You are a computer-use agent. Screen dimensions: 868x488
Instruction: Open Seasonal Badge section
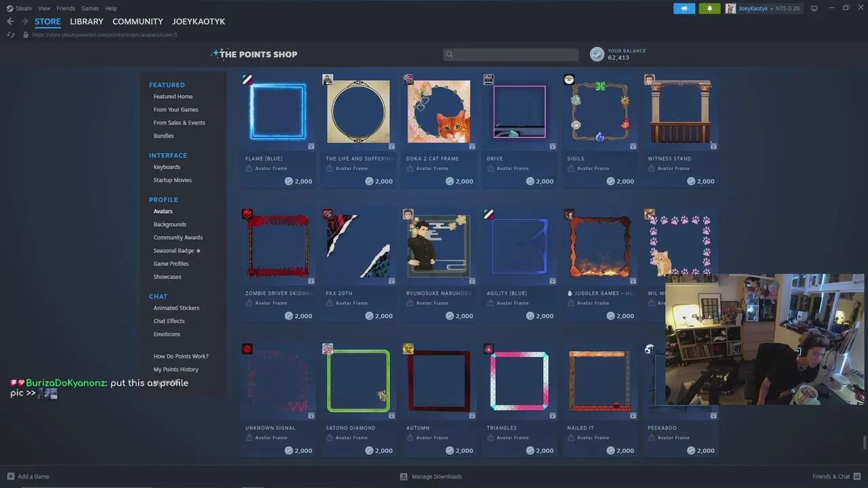point(177,251)
